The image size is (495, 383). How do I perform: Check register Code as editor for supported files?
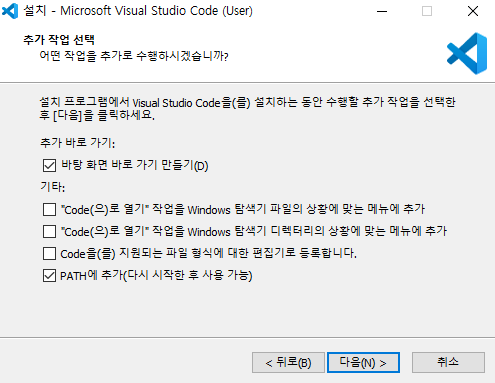[x=49, y=253]
